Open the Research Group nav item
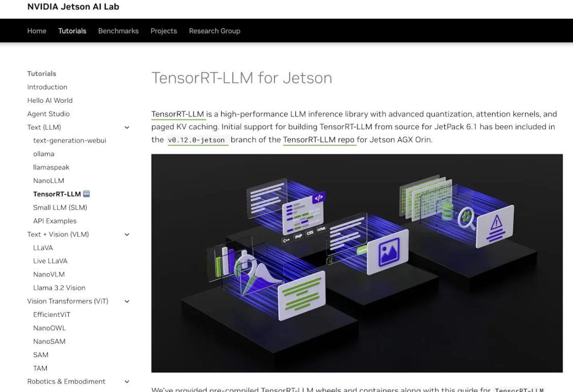Screen dimensions: 573x392 click(x=214, y=31)
